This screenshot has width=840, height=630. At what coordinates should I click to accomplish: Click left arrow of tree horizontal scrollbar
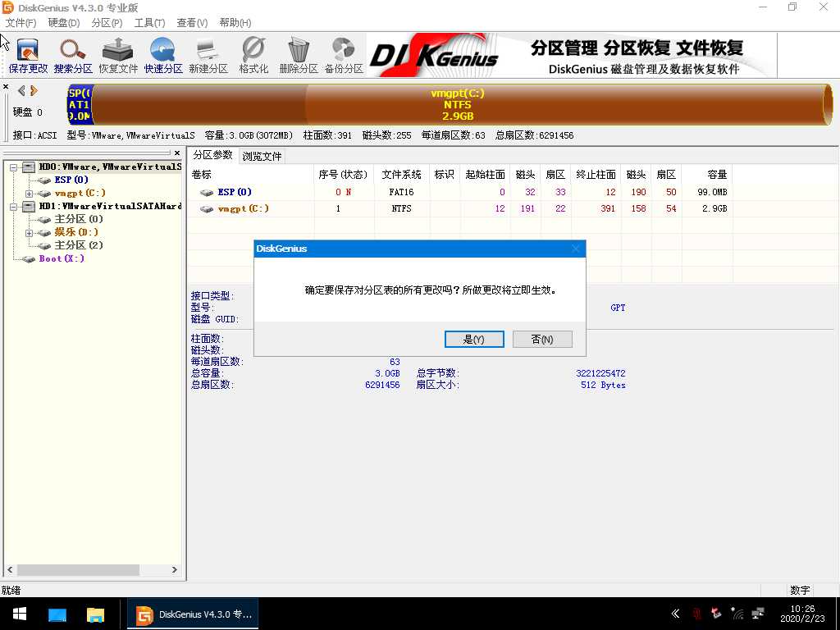coord(10,569)
